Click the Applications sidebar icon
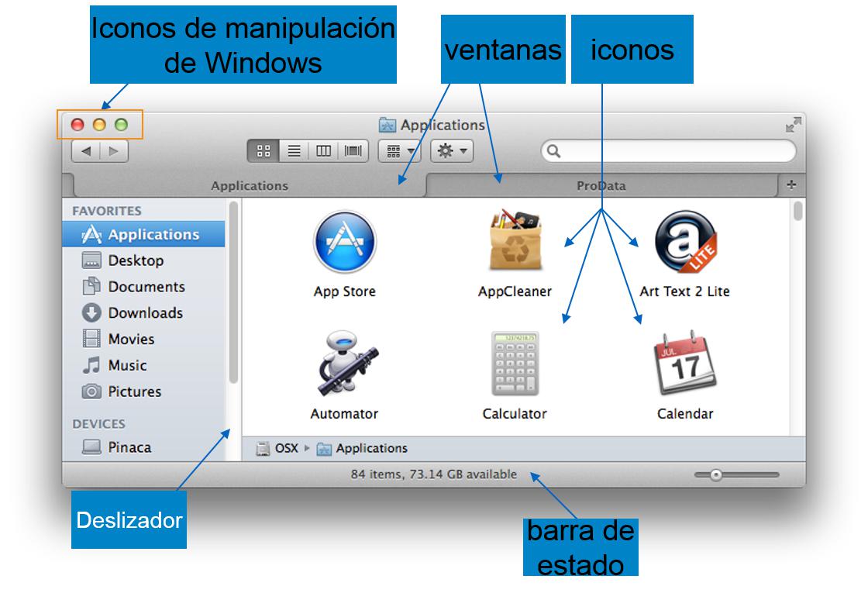 tap(91, 234)
